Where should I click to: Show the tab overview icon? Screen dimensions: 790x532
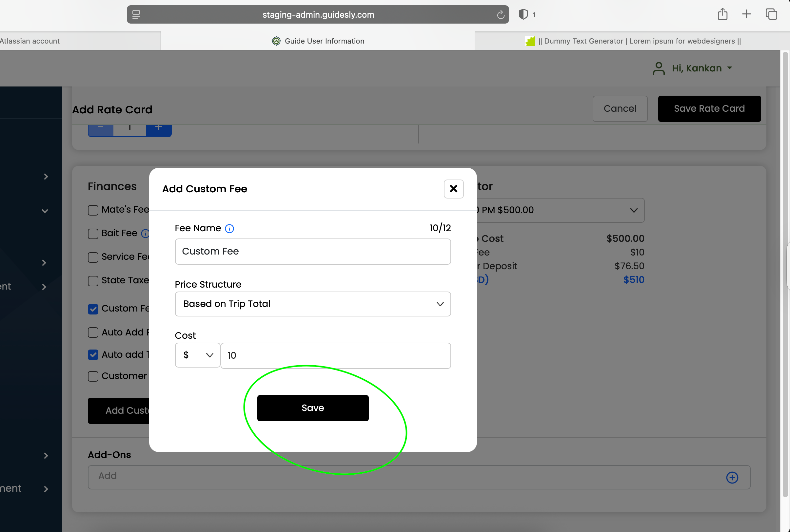pos(771,14)
